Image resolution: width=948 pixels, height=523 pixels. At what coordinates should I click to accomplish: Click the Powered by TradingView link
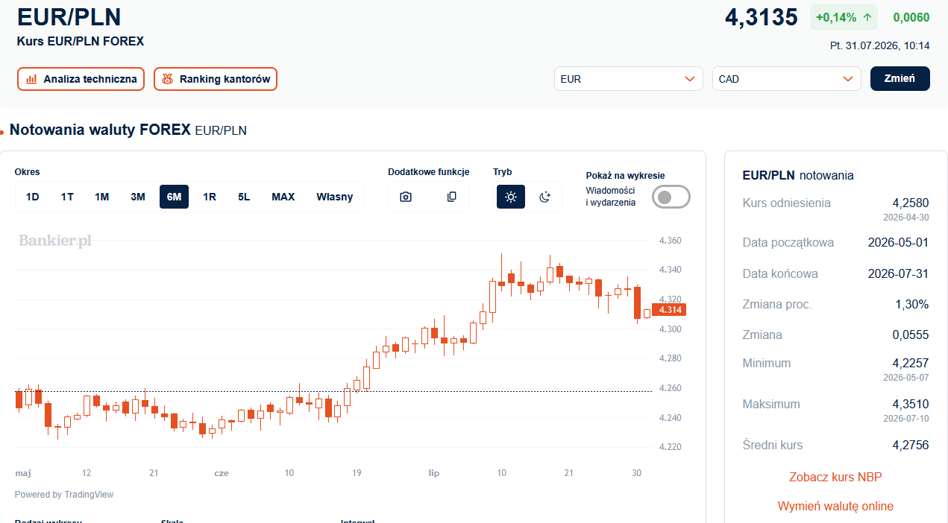64,495
